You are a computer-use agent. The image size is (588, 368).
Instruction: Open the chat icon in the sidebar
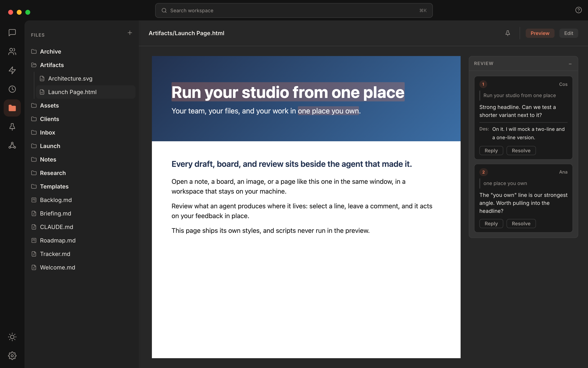pyautogui.click(x=12, y=33)
